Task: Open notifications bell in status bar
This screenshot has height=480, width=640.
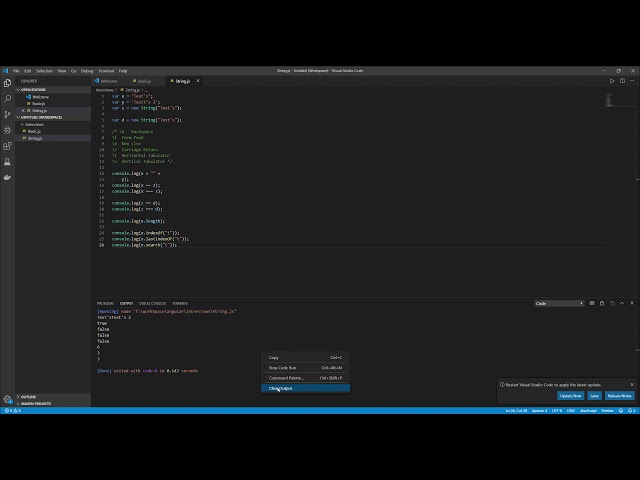Action: 631,411
